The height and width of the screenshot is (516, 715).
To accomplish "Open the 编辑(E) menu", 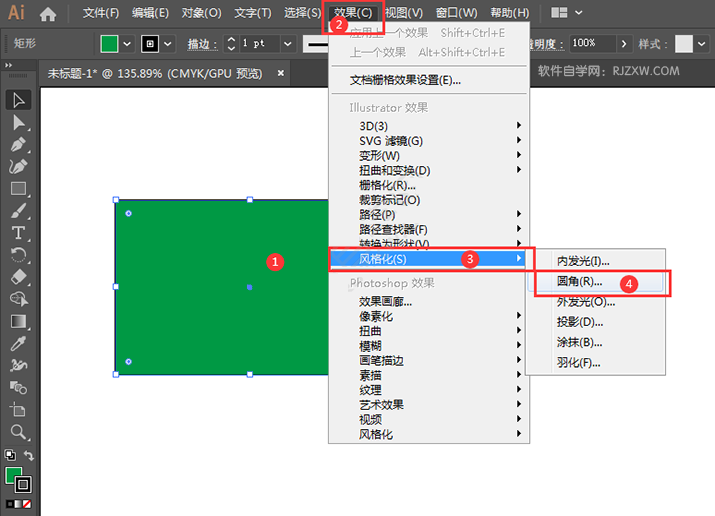I will click(150, 13).
